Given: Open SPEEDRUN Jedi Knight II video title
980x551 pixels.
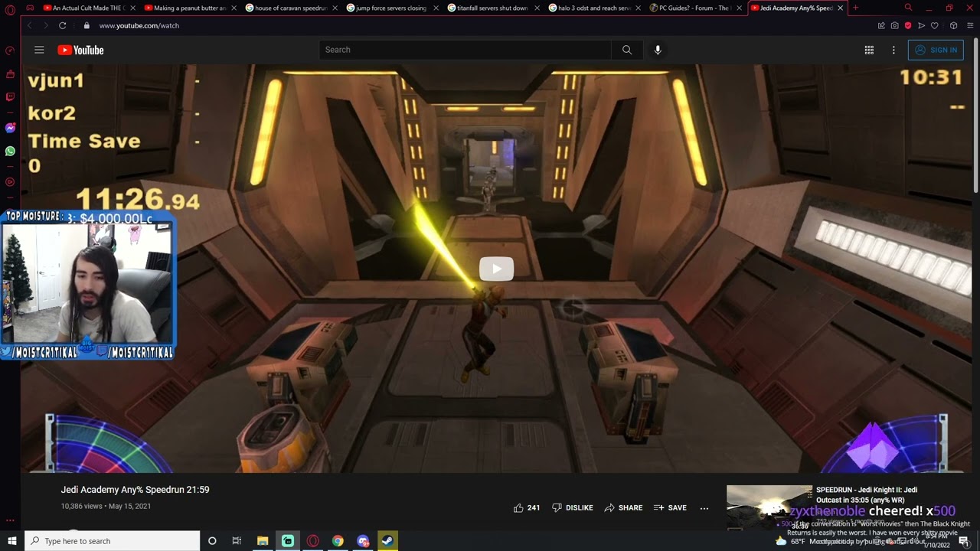Looking at the screenshot, I should (867, 494).
